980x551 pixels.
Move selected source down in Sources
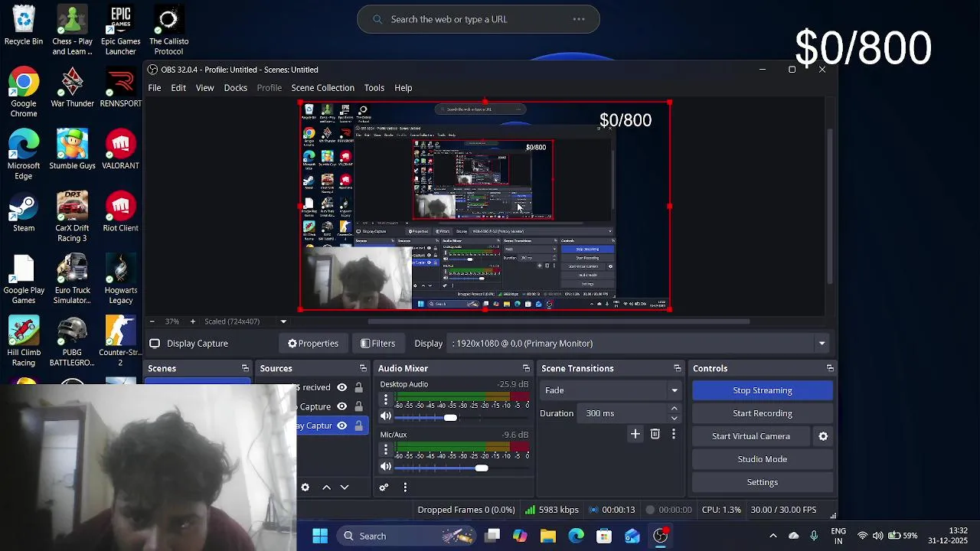345,487
